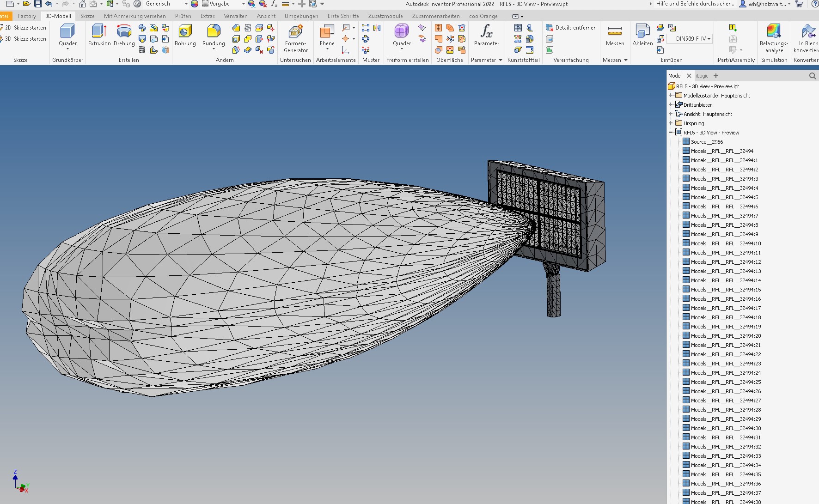The image size is (819, 504).
Task: Click the search magnifier in the Modell browser
Action: (x=812, y=76)
